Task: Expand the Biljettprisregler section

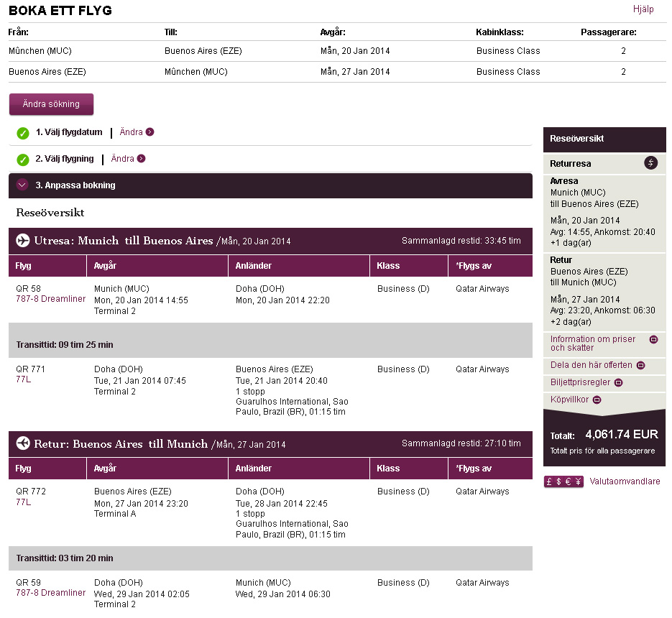Action: [x=618, y=382]
